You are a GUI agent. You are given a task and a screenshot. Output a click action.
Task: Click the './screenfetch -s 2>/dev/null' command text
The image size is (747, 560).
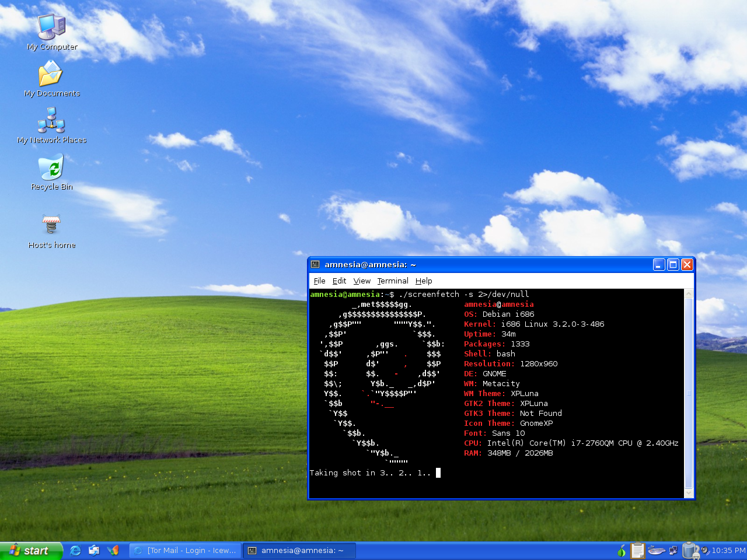point(464,294)
